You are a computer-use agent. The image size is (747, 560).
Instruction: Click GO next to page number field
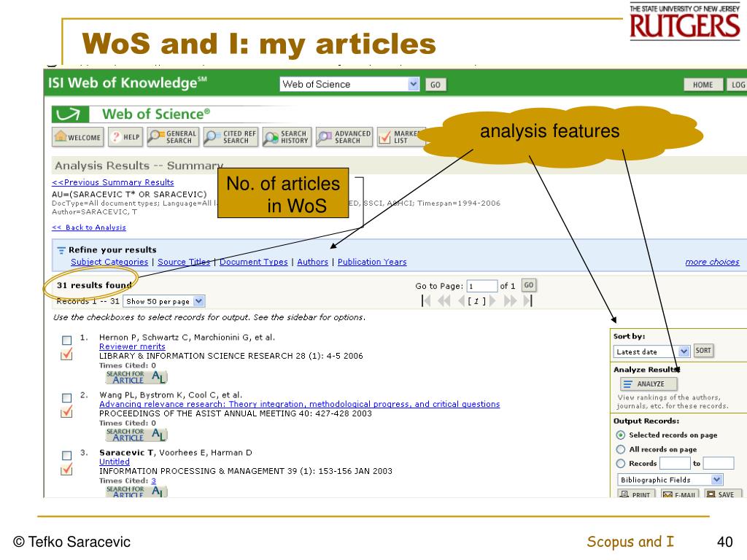(x=529, y=285)
